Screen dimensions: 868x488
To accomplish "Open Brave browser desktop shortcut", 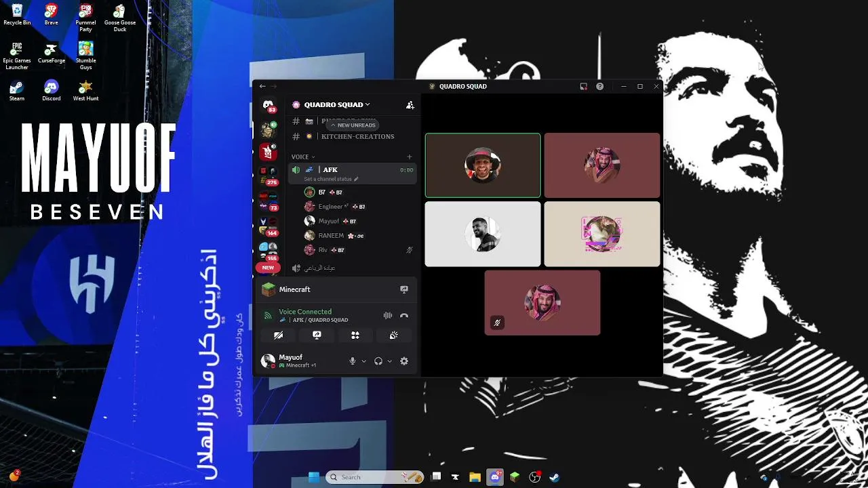I will 51,14.
